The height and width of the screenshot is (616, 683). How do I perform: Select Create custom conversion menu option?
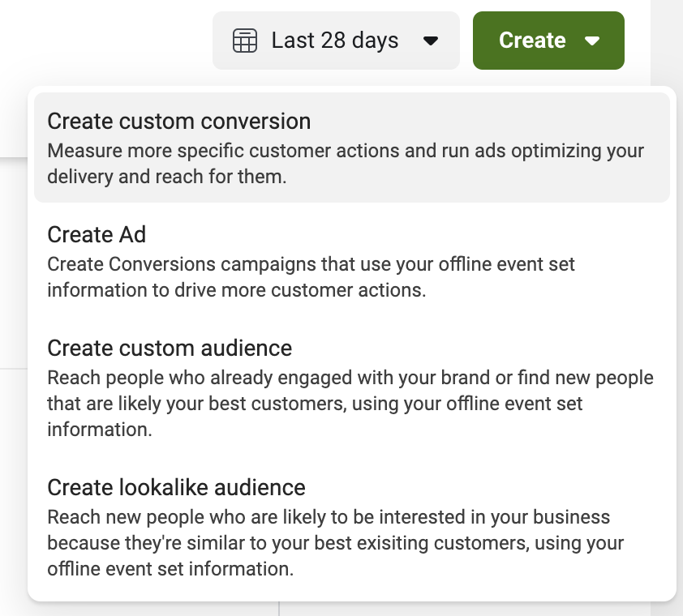pyautogui.click(x=352, y=148)
